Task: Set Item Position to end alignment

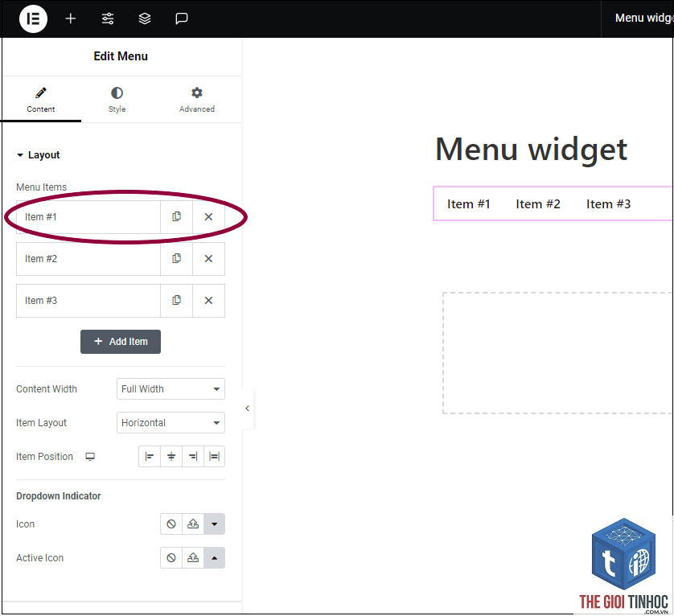Action: [193, 456]
